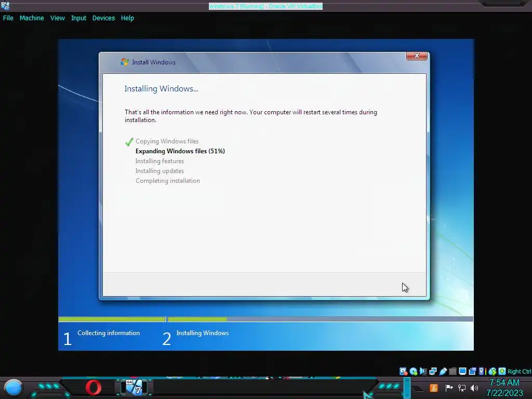The width and height of the screenshot is (532, 399).
Task: Click 'Installing features' step text
Action: tap(159, 161)
